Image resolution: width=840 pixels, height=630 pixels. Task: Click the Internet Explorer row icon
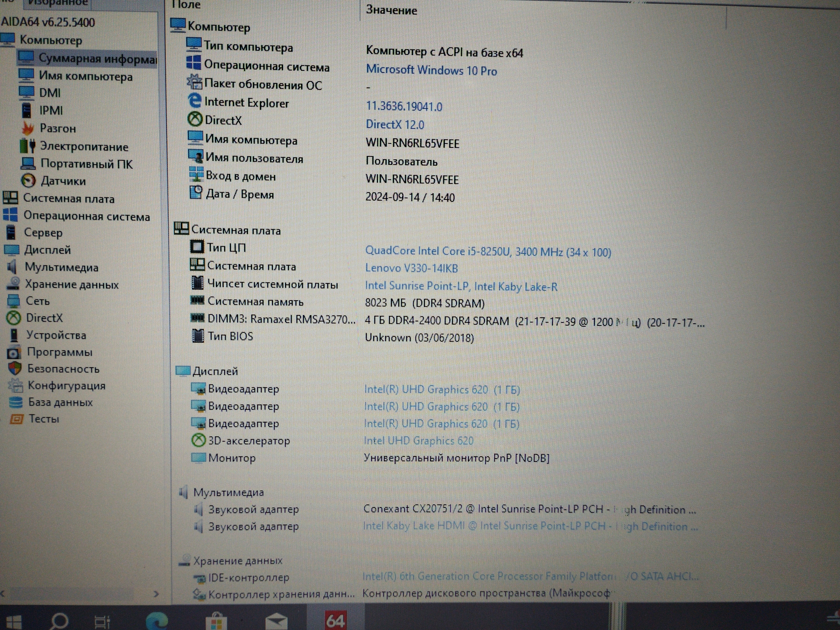coord(194,101)
